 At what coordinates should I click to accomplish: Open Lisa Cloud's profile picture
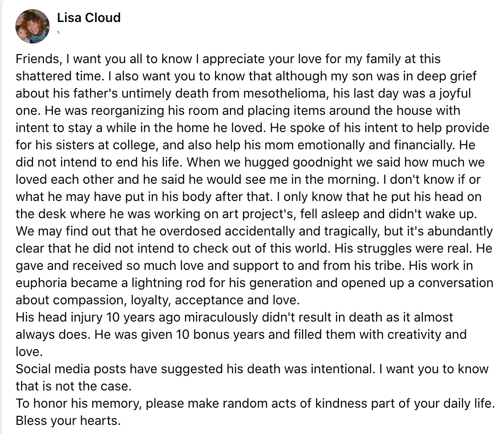[33, 26]
